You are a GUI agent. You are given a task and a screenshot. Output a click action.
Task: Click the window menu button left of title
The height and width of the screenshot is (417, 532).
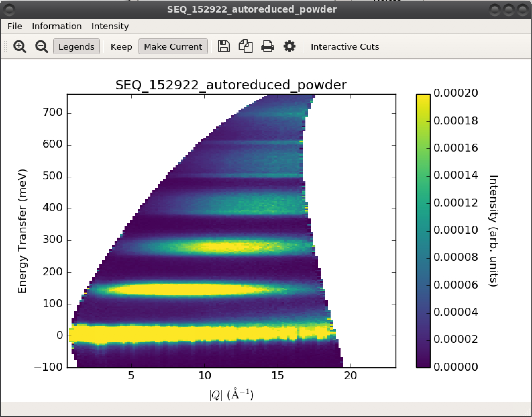point(9,10)
